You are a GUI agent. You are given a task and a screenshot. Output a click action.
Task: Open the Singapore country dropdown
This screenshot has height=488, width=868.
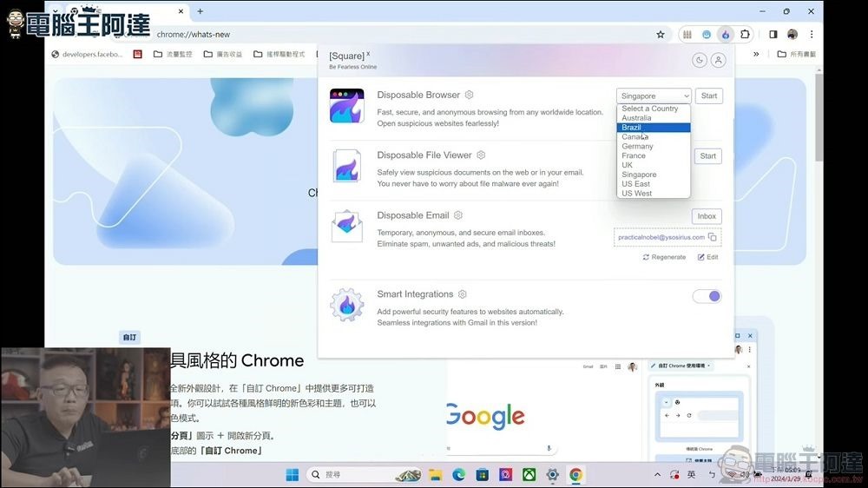(654, 96)
